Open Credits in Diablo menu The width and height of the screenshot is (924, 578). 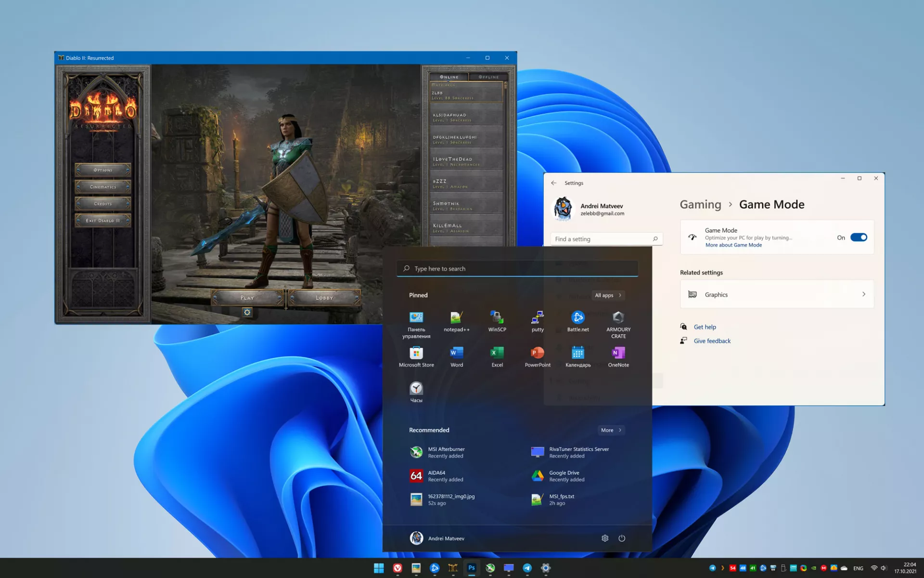[x=103, y=204]
